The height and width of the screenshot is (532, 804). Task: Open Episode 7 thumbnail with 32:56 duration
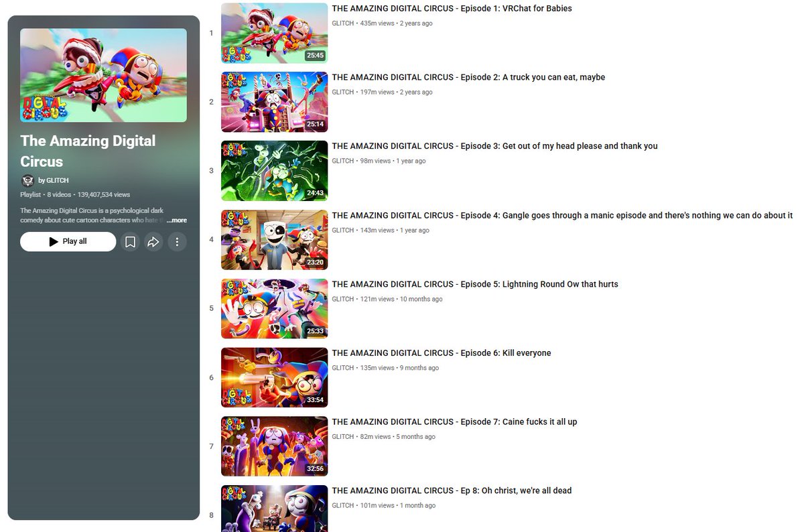click(275, 446)
